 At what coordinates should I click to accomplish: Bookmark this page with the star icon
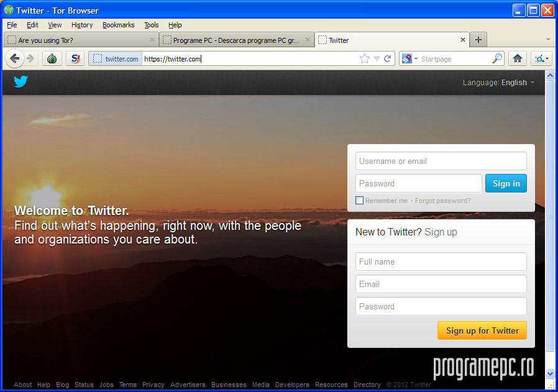[x=364, y=58]
